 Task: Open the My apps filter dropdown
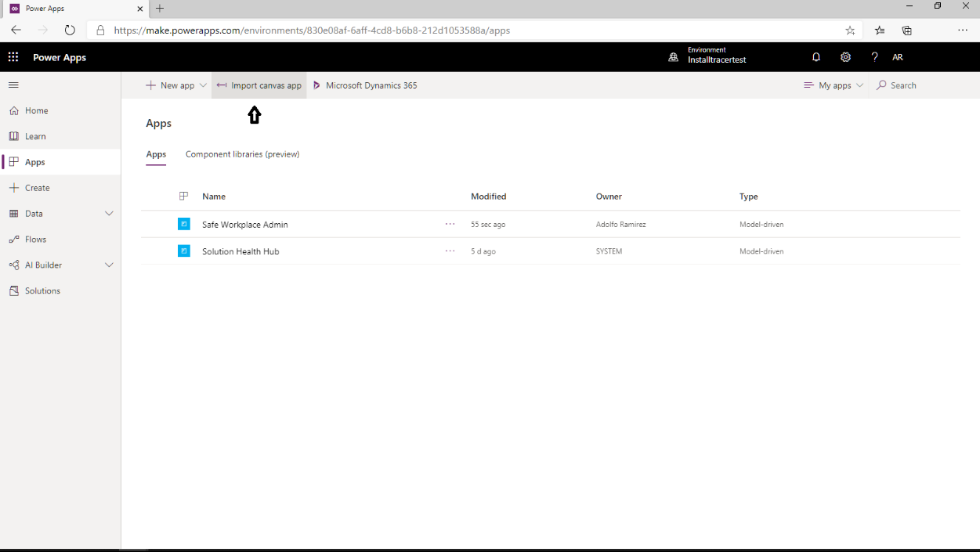834,85
